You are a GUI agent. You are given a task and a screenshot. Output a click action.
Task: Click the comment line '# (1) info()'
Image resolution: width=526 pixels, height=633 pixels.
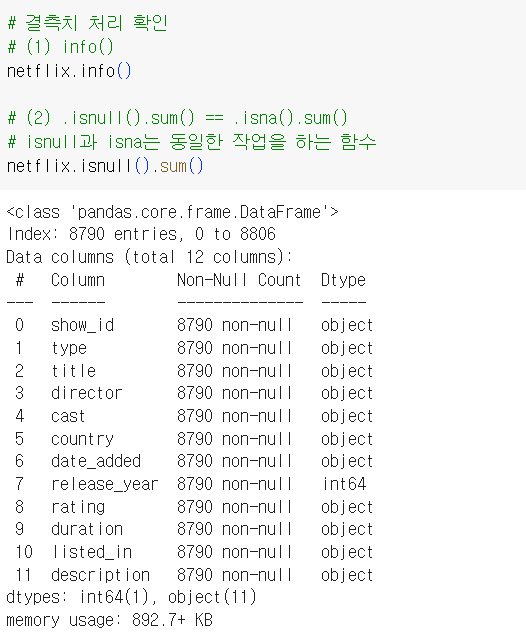tap(61, 47)
